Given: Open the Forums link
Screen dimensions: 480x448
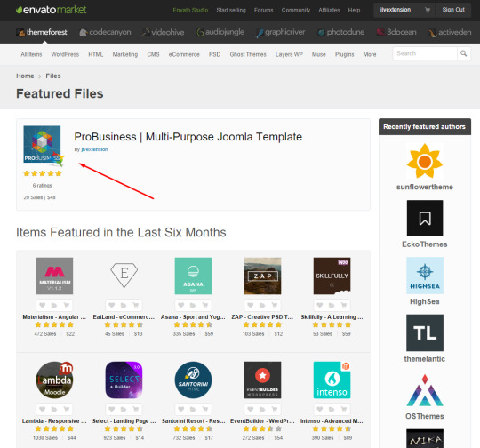Looking at the screenshot, I should coord(264,10).
